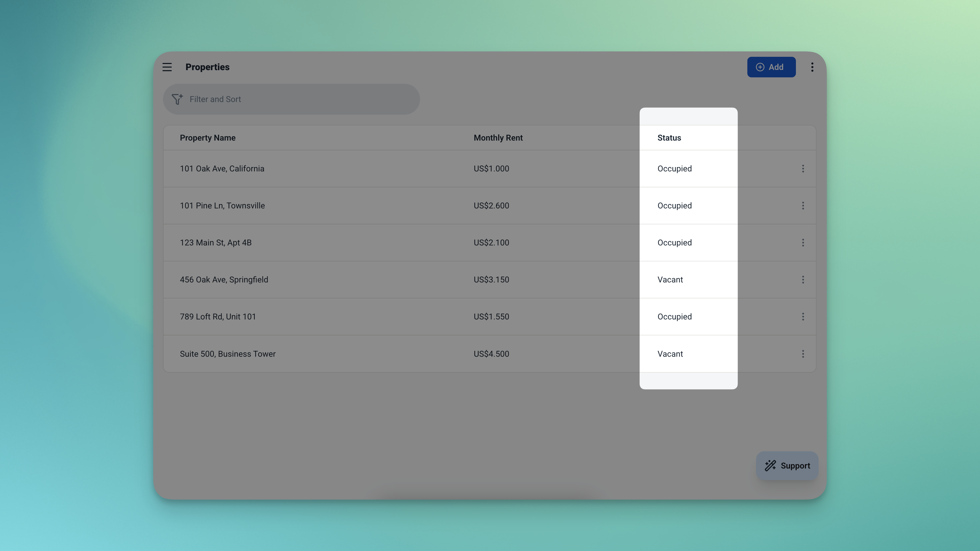980x551 pixels.
Task: Open row menu for Suite 500, Business Tower
Action: [803, 354]
